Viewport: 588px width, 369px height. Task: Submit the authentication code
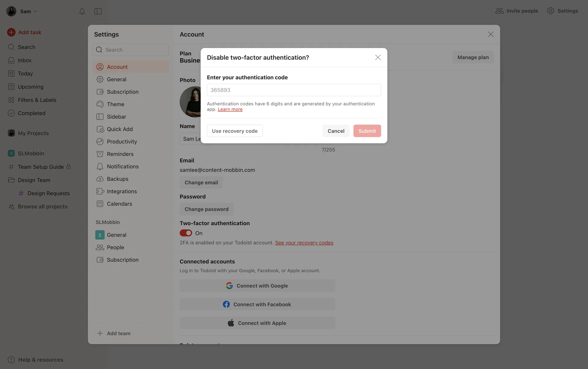tap(367, 131)
